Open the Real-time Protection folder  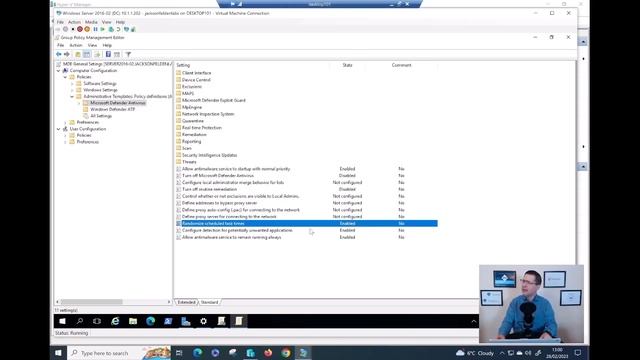coord(202,128)
